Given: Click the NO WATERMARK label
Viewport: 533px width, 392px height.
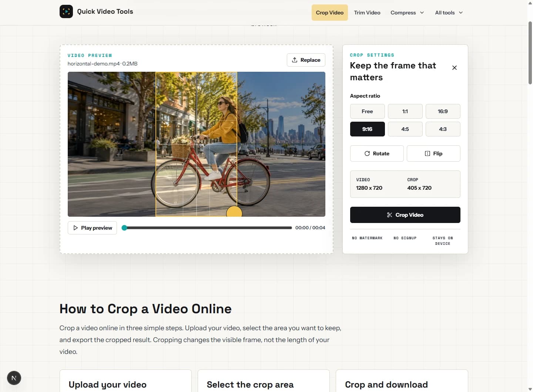Looking at the screenshot, I should click(367, 238).
